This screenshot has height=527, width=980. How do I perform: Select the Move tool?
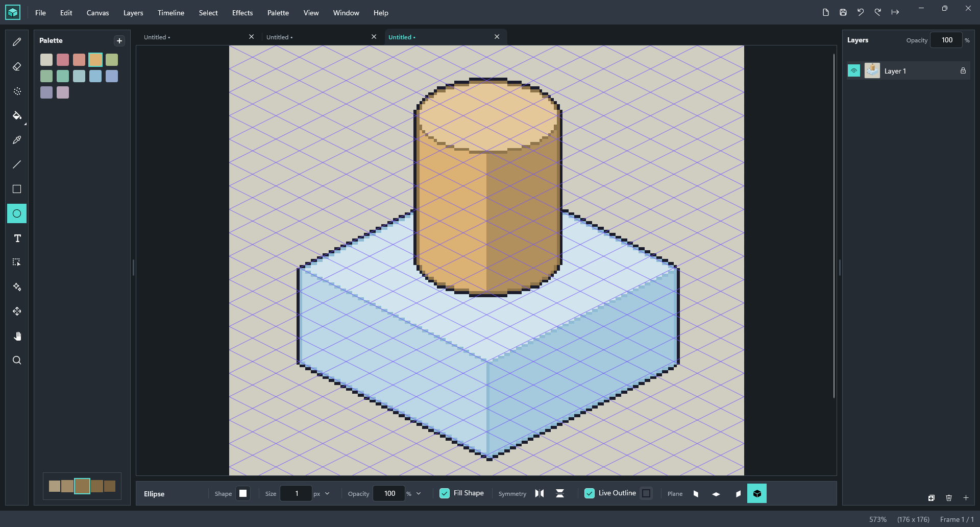(x=17, y=311)
